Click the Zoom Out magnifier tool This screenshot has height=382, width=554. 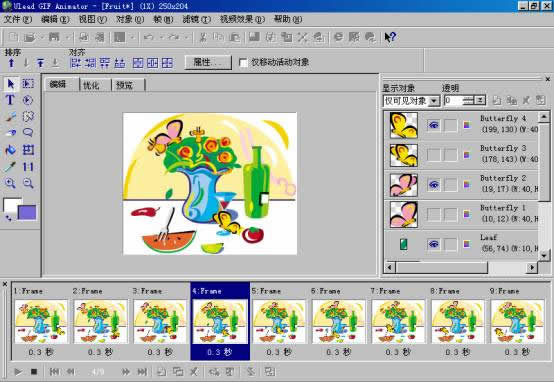(x=28, y=183)
